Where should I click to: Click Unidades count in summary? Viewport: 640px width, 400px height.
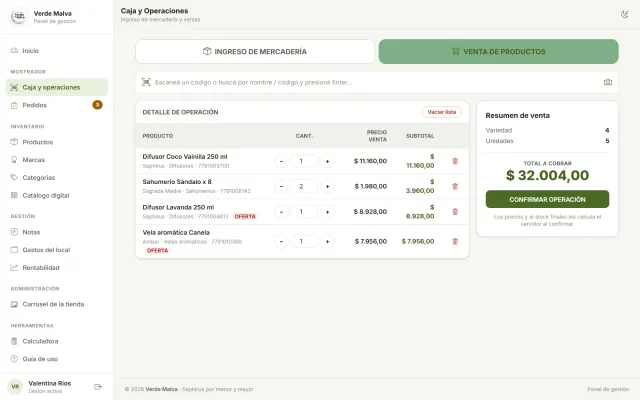(x=607, y=141)
